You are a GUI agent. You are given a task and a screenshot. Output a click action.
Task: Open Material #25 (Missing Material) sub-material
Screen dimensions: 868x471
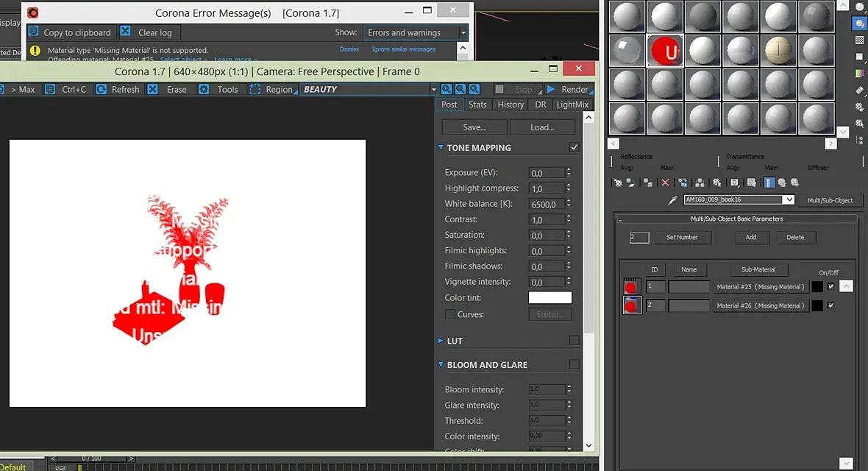coord(761,286)
